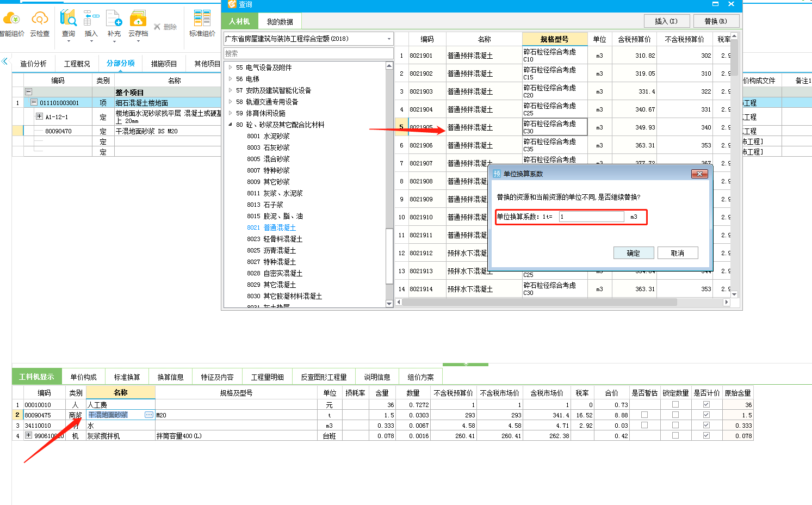Viewport: 812px width, 505px height.
Task: Open dropdown arrow under 云存档 toolbar button
Action: pos(138,41)
